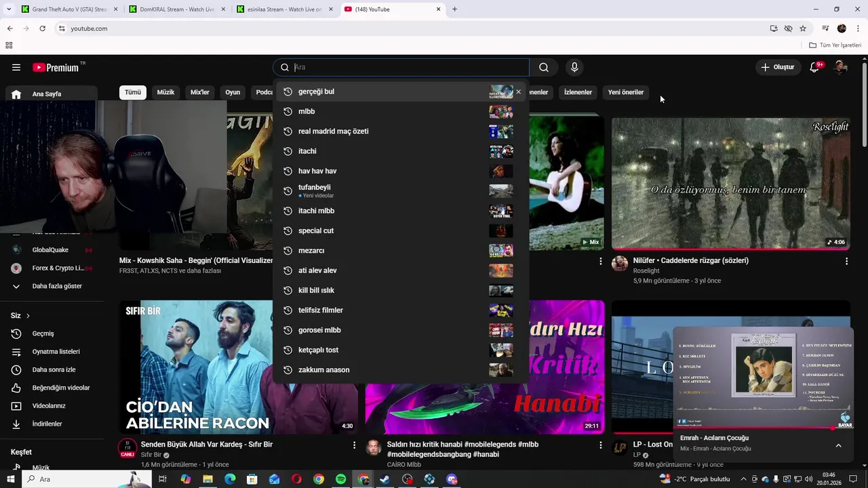The height and width of the screenshot is (488, 868).
Task: Select the 'kill bill ıslık' suggestion
Action: pos(400,290)
